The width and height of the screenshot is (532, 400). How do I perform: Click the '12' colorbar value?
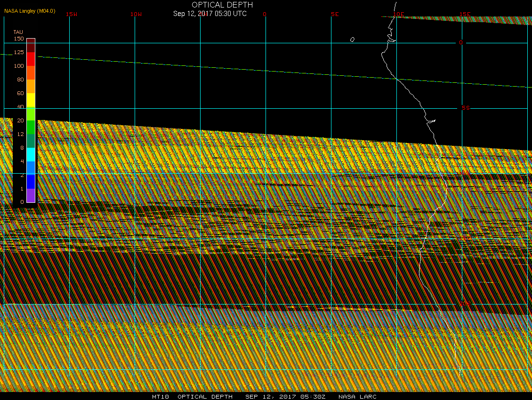click(x=20, y=134)
